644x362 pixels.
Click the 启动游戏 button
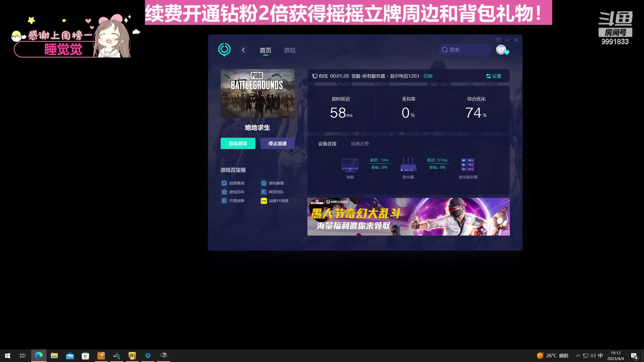[238, 143]
